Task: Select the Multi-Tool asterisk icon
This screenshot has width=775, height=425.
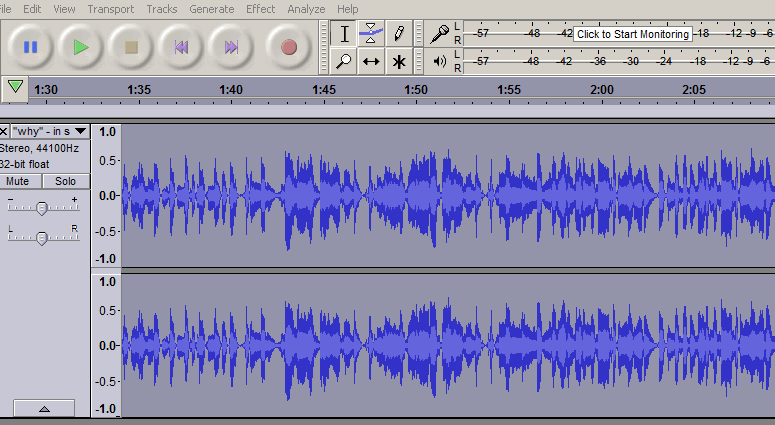Action: point(398,61)
